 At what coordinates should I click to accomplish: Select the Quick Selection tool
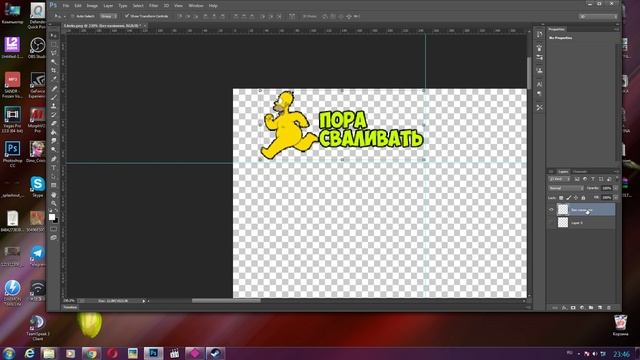click(53, 62)
